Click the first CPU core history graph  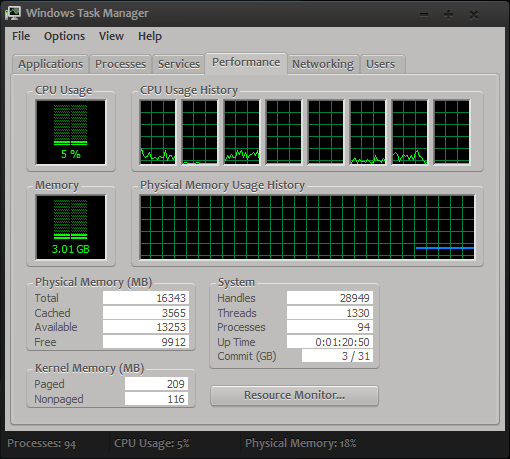point(158,132)
